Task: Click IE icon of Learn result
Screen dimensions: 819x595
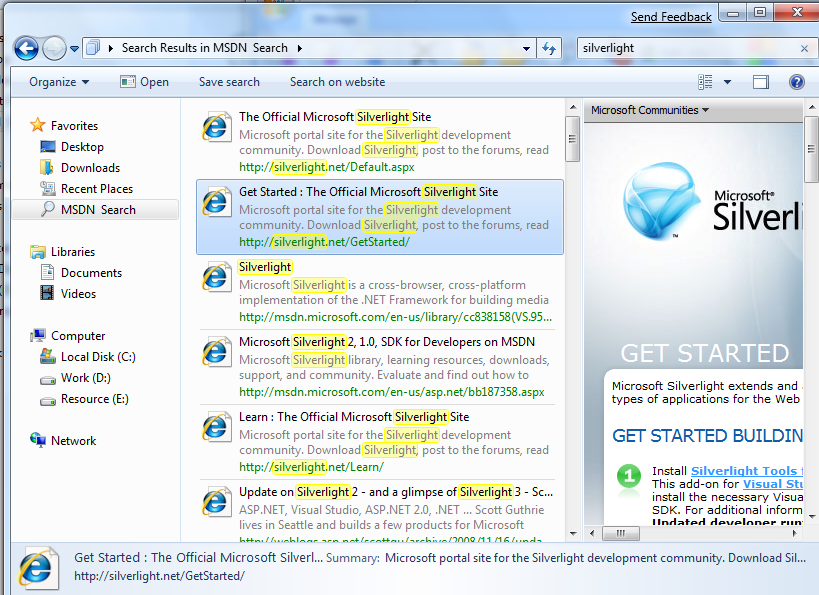Action: pos(216,427)
